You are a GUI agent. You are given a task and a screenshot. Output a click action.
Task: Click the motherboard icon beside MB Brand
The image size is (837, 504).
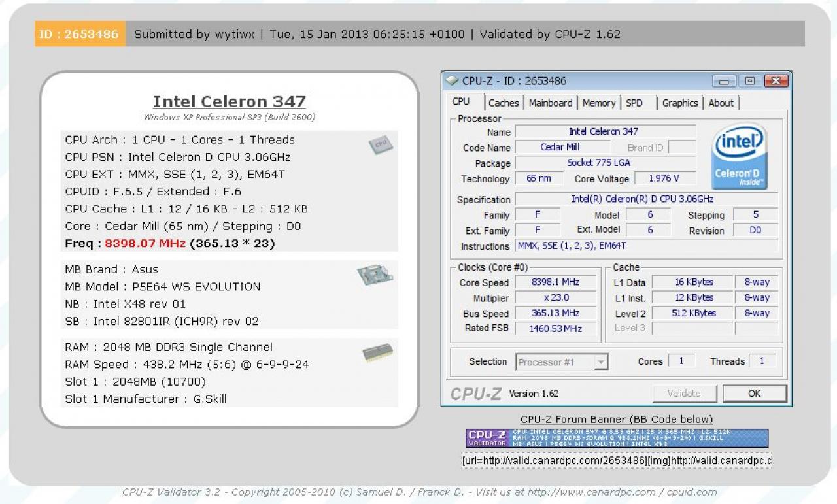pyautogui.click(x=375, y=275)
